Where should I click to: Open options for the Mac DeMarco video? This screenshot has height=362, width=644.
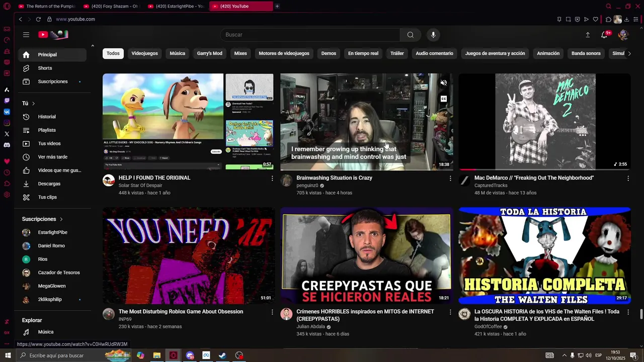pos(628,178)
